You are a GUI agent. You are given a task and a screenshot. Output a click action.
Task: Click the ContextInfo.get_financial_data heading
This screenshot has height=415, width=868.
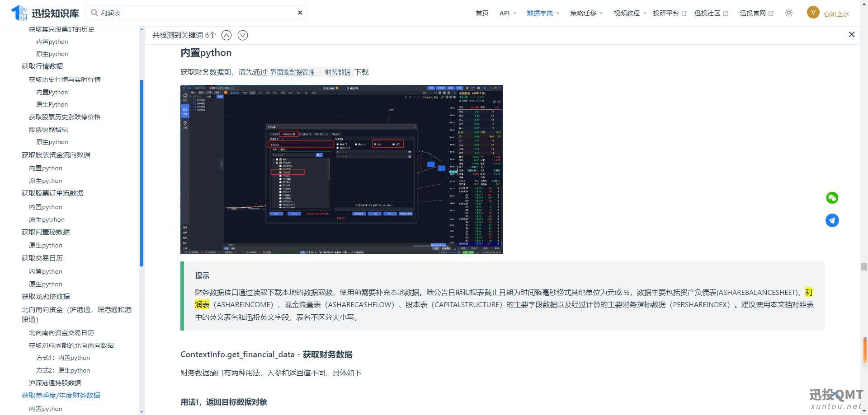(266, 354)
